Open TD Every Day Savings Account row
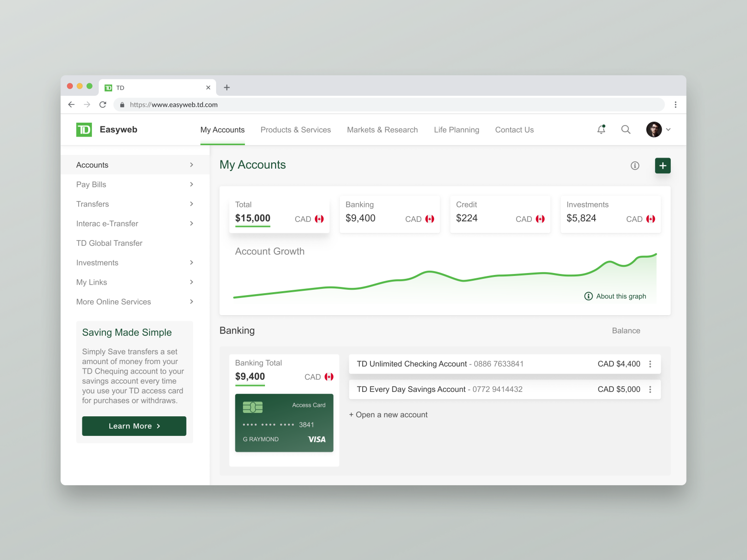Viewport: 747px width, 560px height. [505, 389]
